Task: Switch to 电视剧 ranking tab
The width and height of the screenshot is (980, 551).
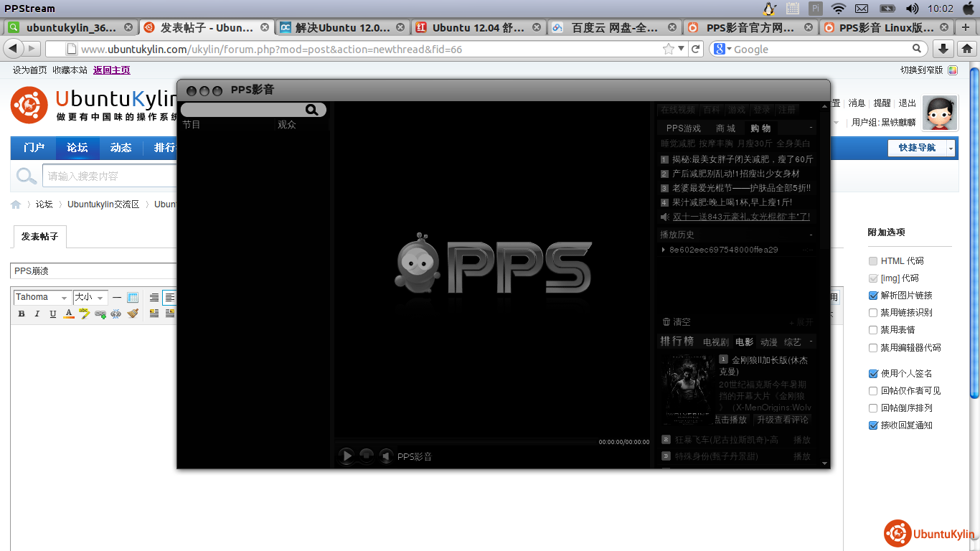Action: pos(715,342)
